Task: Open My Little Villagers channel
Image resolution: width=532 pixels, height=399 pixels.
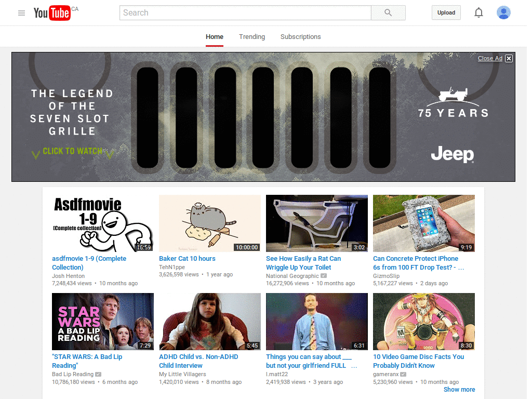Action: tap(182, 374)
